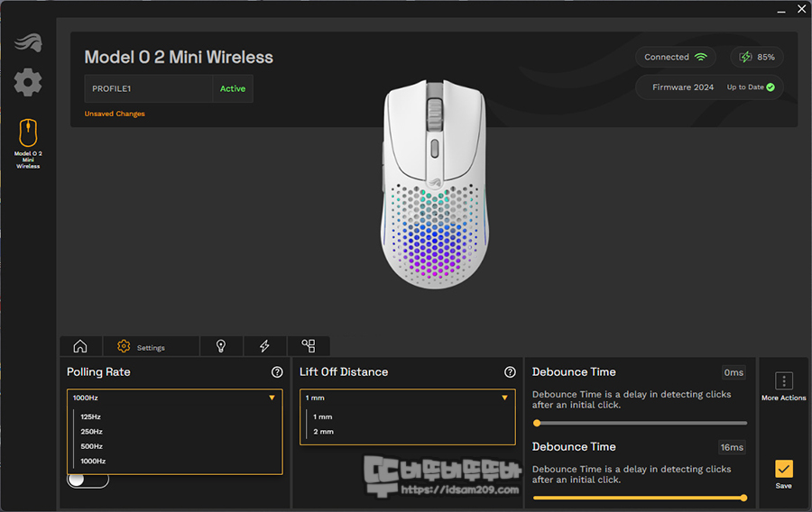Select 1 mm lift off option in list
The width and height of the screenshot is (812, 512).
(323, 416)
